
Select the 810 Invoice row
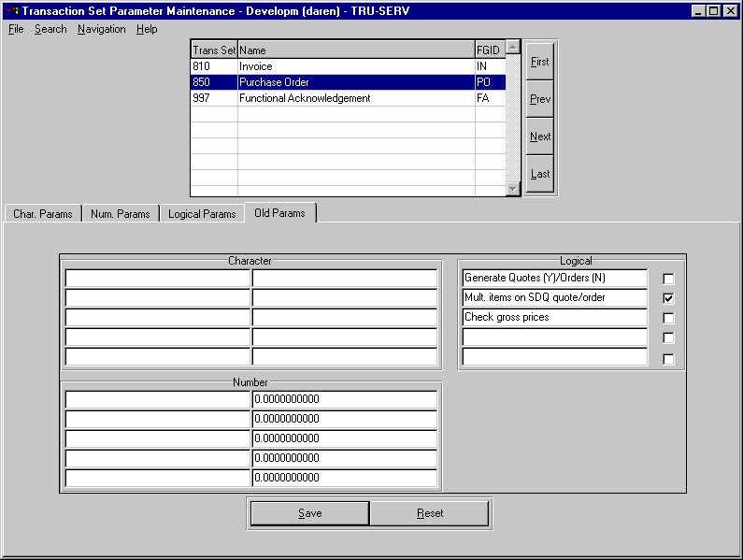pyautogui.click(x=348, y=66)
